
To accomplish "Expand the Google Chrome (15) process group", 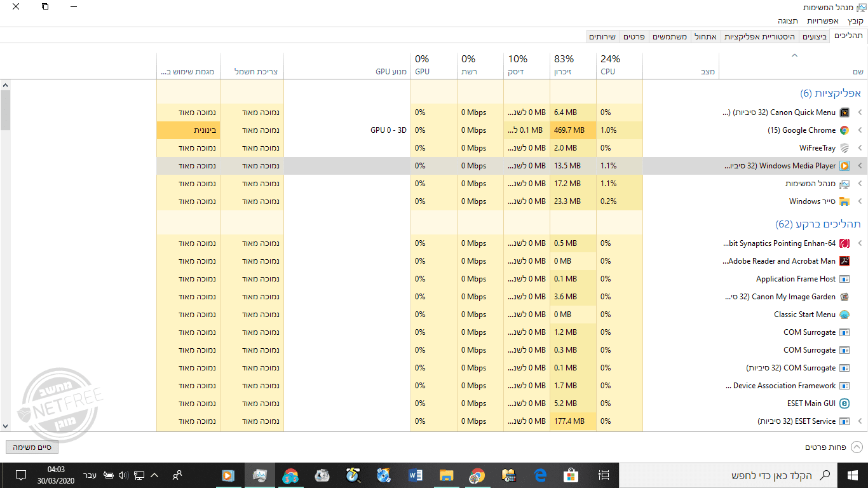I will (860, 130).
